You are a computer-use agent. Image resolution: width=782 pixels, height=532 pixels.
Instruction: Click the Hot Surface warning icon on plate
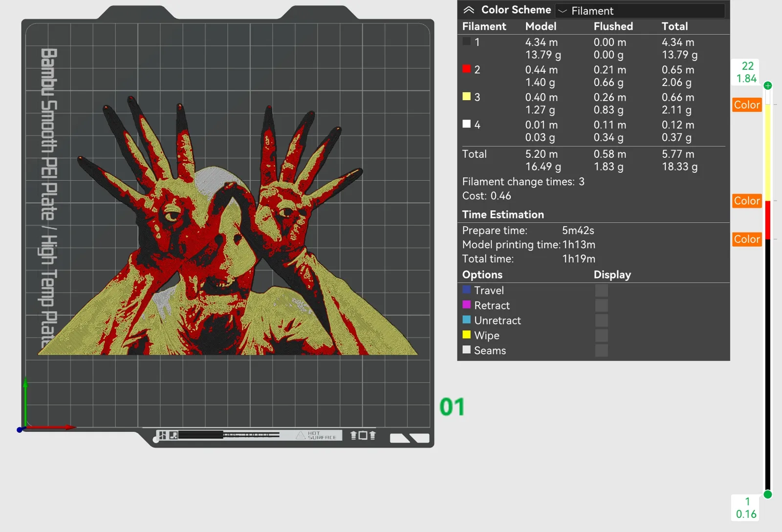click(x=301, y=435)
